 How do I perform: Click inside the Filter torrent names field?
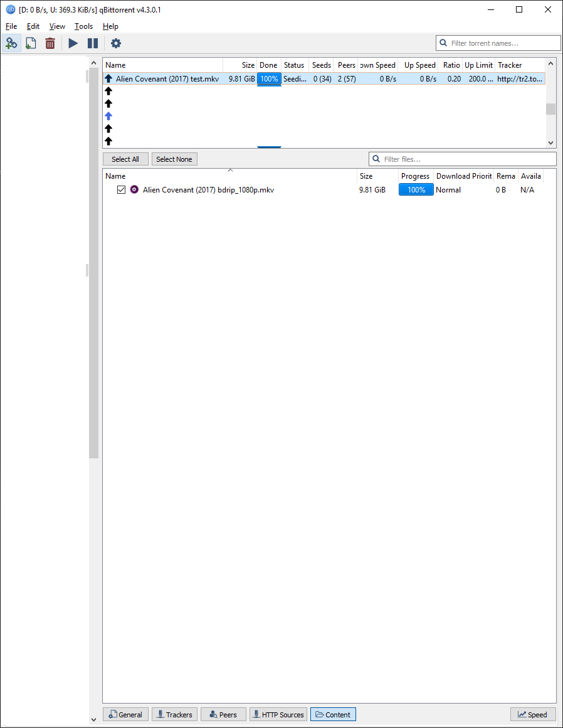[x=502, y=43]
